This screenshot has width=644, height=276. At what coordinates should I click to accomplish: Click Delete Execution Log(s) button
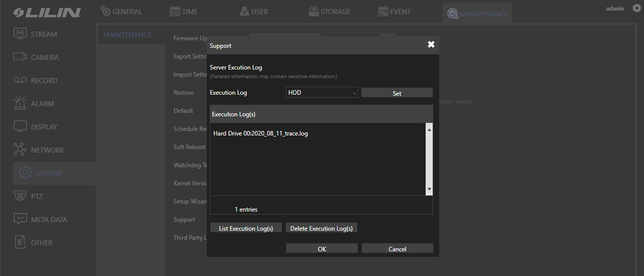[x=321, y=228]
